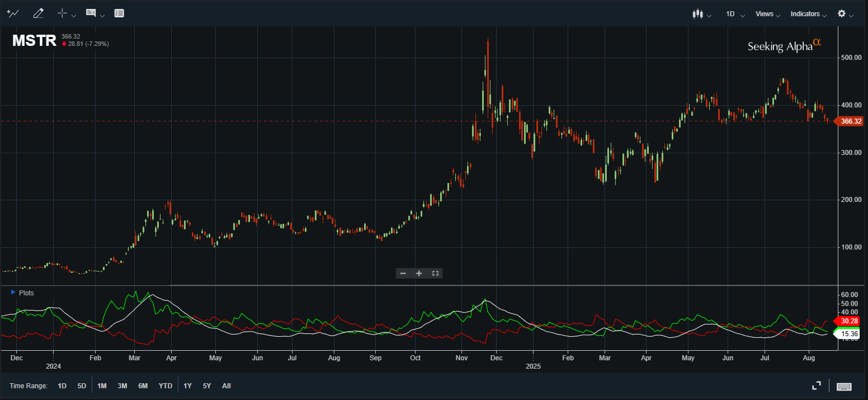Expand the settings gear dropdown arrow
Screen dimensions: 868x400
pyautogui.click(x=851, y=16)
